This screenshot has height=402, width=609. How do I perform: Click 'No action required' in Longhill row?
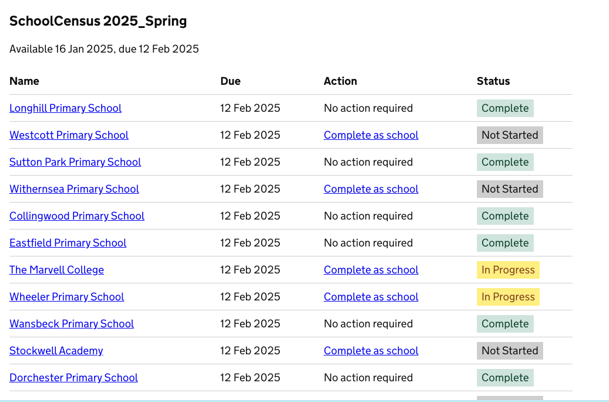click(368, 108)
